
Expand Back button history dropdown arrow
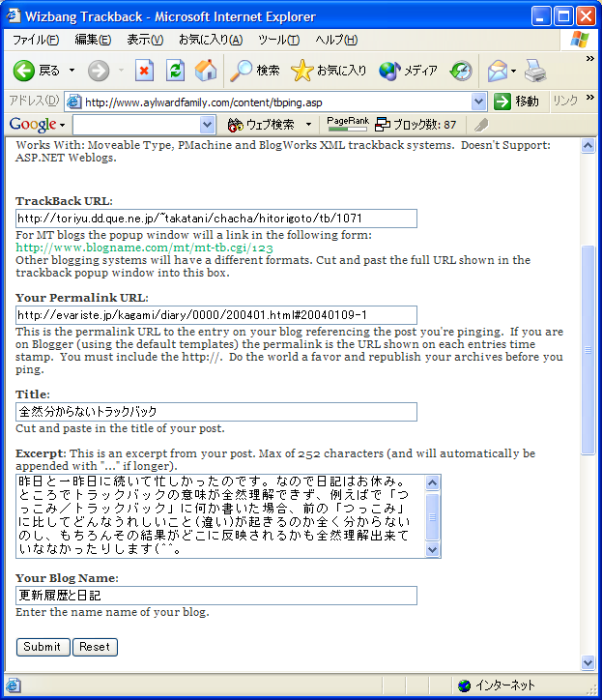coord(72,71)
